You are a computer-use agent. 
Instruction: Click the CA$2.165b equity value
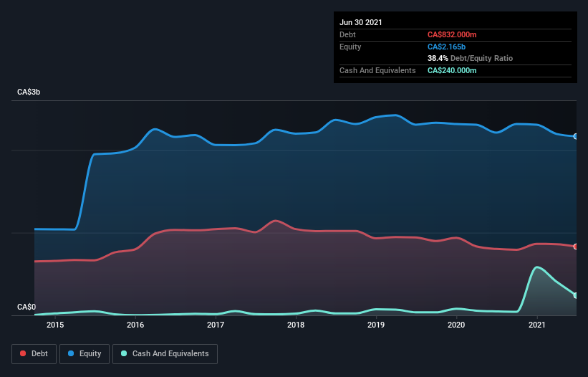point(447,47)
